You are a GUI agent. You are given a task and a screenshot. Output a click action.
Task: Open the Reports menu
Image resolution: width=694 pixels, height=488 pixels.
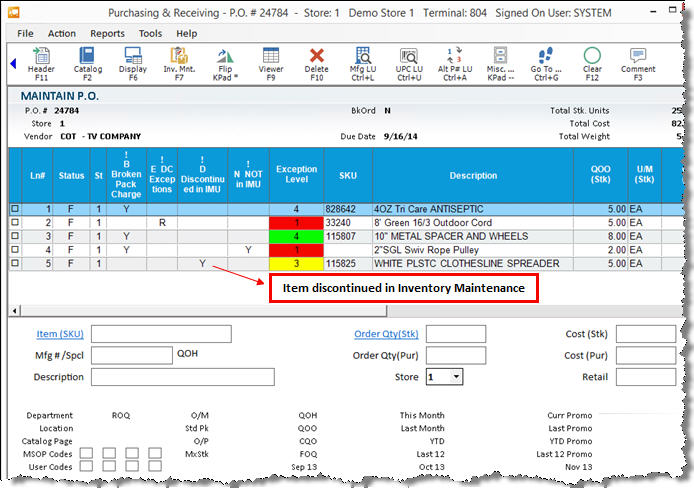pos(107,33)
